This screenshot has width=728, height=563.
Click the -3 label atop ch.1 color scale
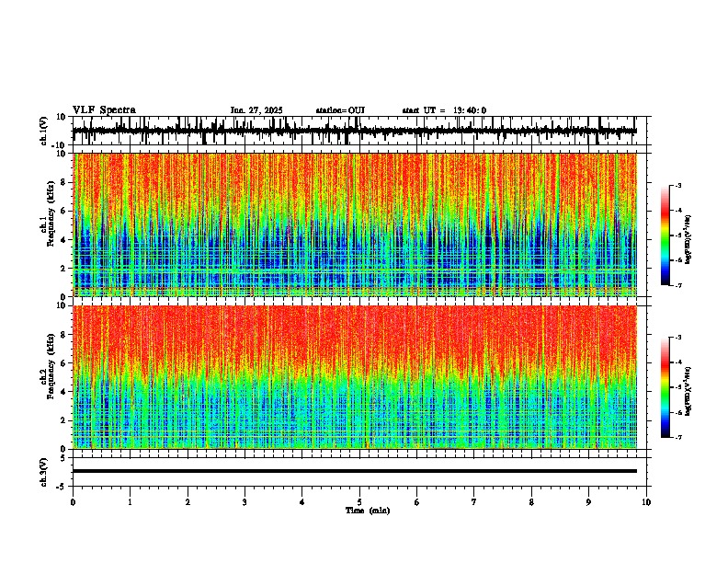click(677, 185)
